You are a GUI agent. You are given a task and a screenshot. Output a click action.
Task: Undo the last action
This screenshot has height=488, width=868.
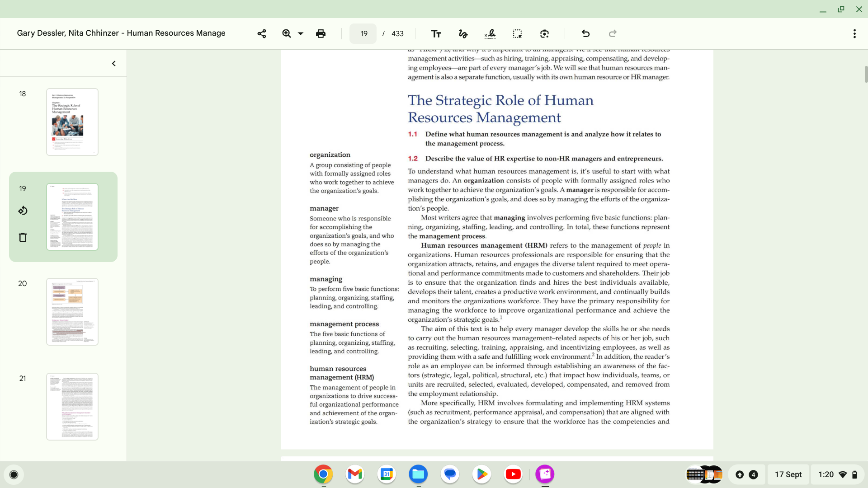click(585, 33)
